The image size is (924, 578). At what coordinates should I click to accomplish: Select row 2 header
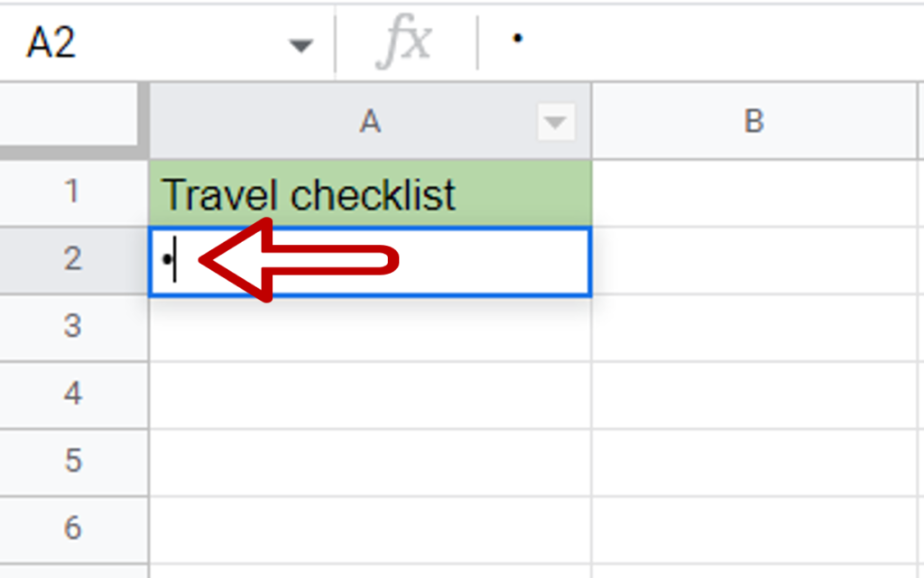click(72, 259)
